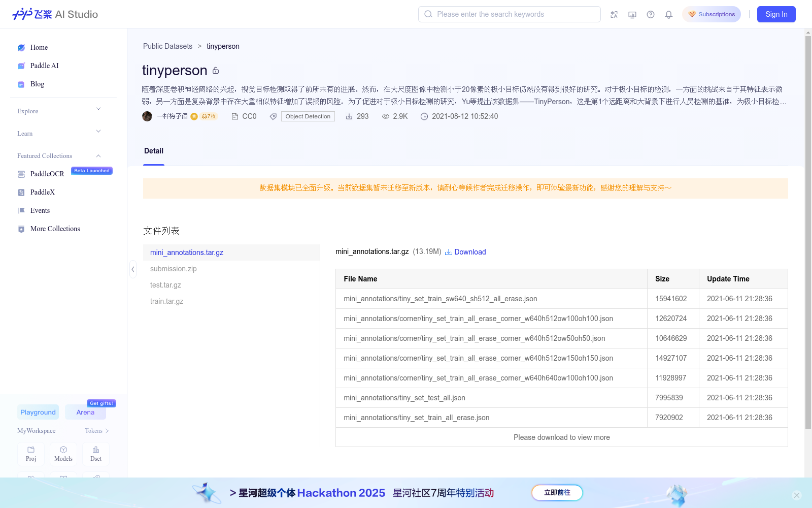The height and width of the screenshot is (508, 812).
Task: Click the PaddleOCR sidebar icon
Action: tap(21, 174)
